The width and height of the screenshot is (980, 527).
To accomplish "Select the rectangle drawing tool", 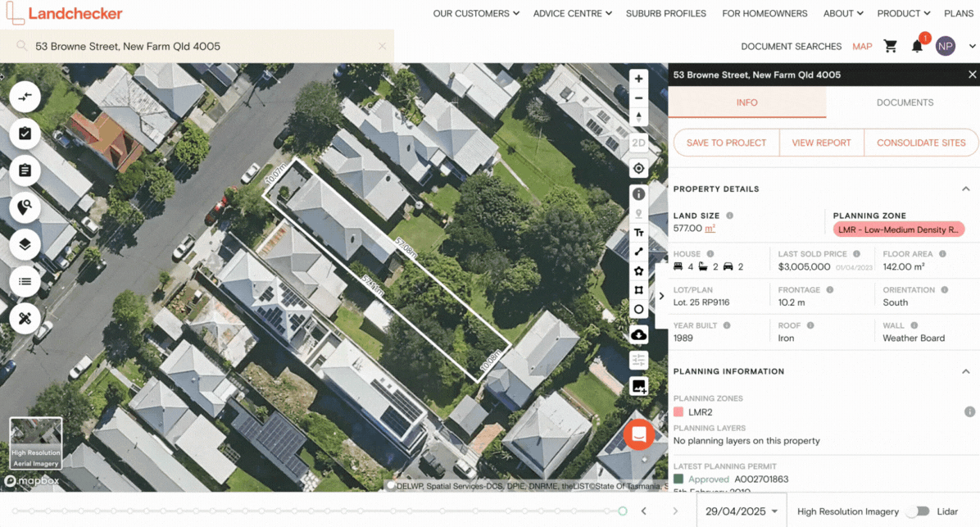I will pyautogui.click(x=638, y=290).
